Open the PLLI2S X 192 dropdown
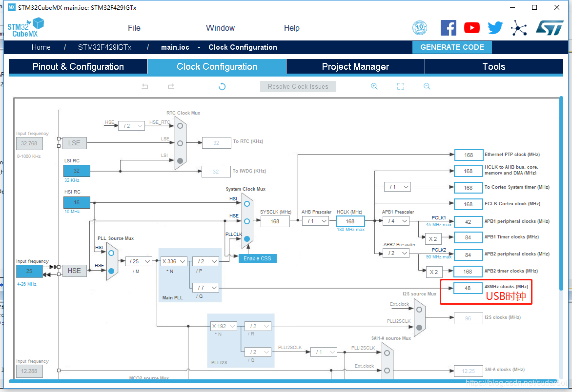 point(224,326)
